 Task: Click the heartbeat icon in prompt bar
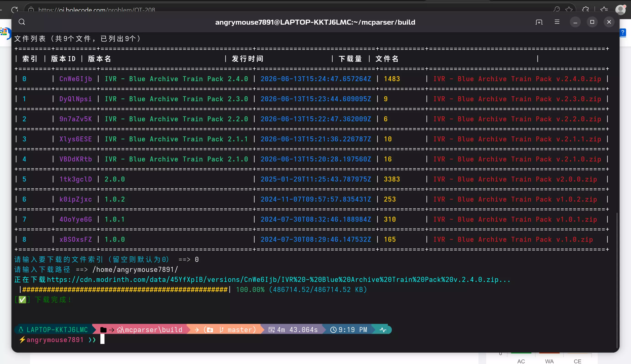[x=383, y=330]
